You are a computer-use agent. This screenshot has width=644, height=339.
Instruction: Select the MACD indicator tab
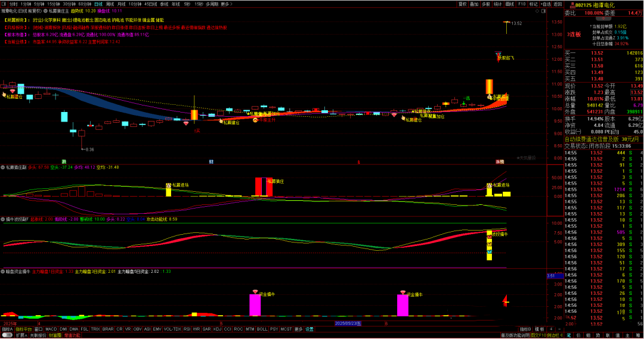[x=51, y=329]
